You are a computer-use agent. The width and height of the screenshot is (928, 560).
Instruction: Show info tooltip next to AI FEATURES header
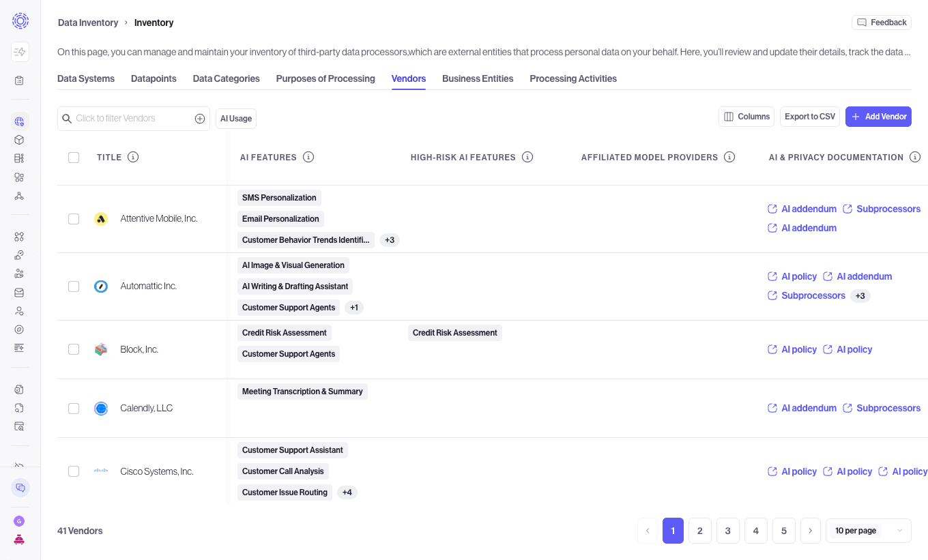tap(308, 157)
